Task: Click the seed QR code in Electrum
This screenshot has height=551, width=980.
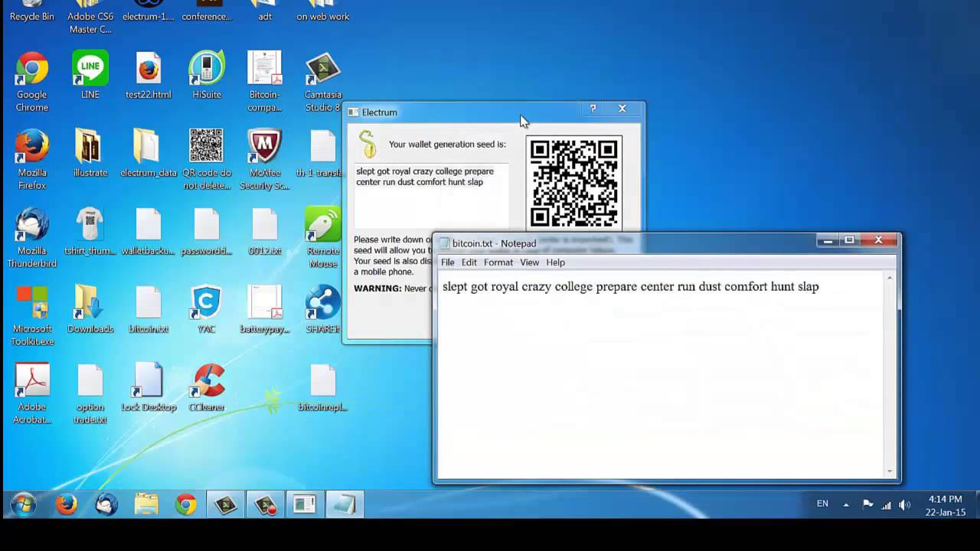Action: click(x=574, y=183)
